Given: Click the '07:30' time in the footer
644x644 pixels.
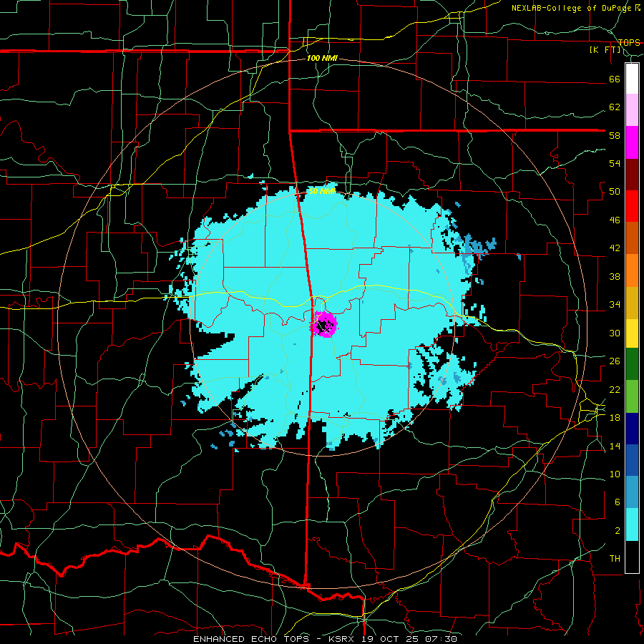Looking at the screenshot, I should point(441,639).
